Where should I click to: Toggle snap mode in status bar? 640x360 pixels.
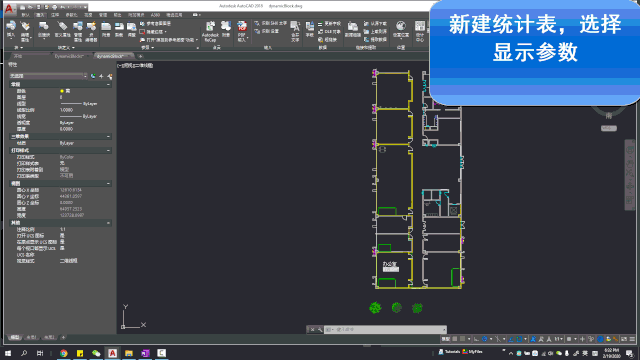(462, 339)
